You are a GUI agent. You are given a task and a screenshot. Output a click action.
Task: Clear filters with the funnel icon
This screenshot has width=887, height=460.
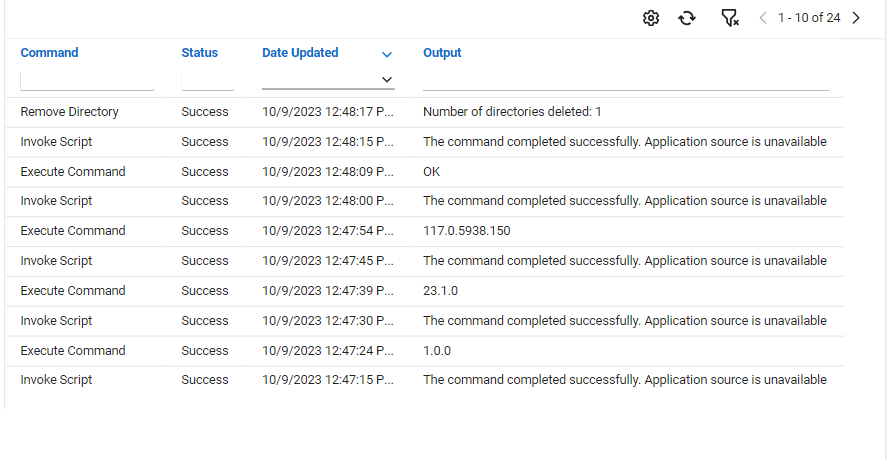click(729, 18)
